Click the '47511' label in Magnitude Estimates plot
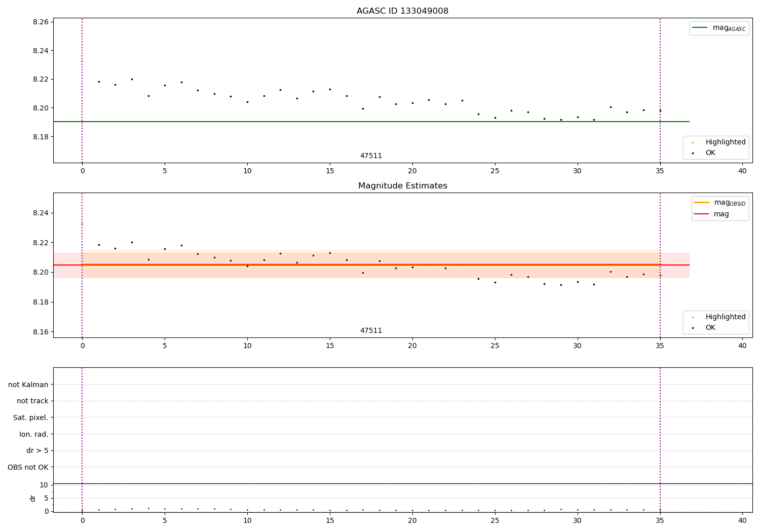The image size is (760, 532). click(371, 331)
